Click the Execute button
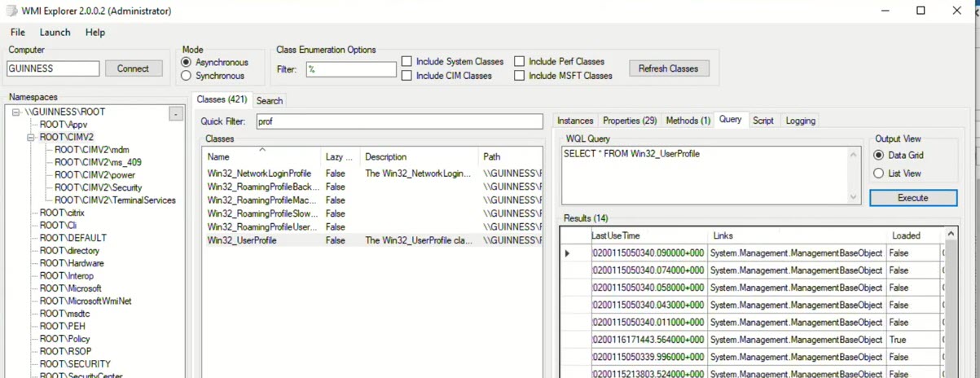The width and height of the screenshot is (980, 378). [912, 198]
